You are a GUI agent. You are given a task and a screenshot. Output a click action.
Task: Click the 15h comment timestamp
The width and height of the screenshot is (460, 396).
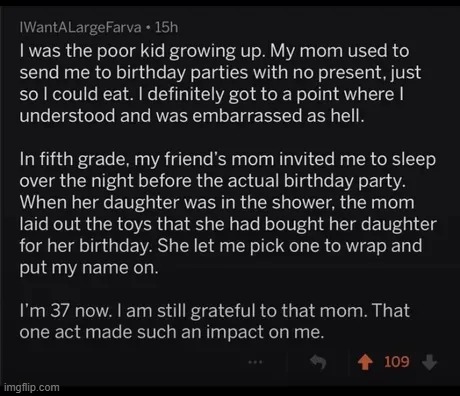point(166,28)
